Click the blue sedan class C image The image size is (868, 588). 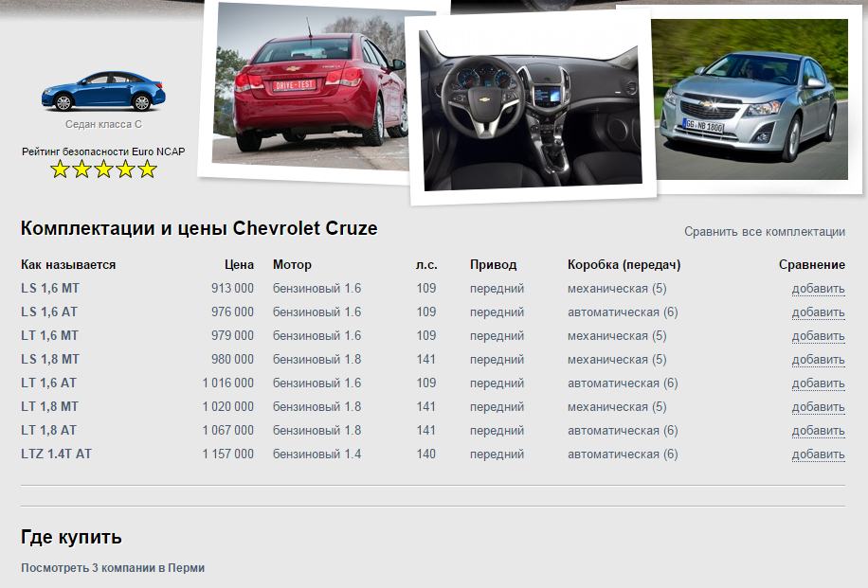[103, 91]
